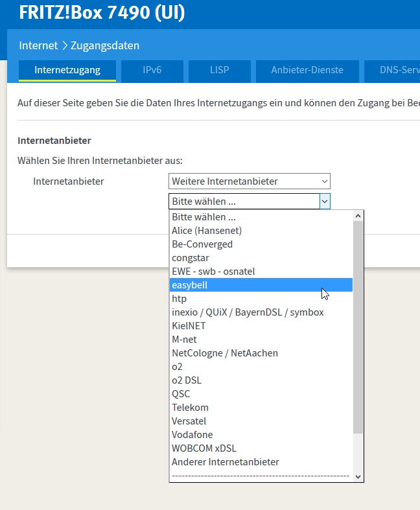Choose WOBCOM xDSL provider
This screenshot has height=510, width=420.
(261, 448)
